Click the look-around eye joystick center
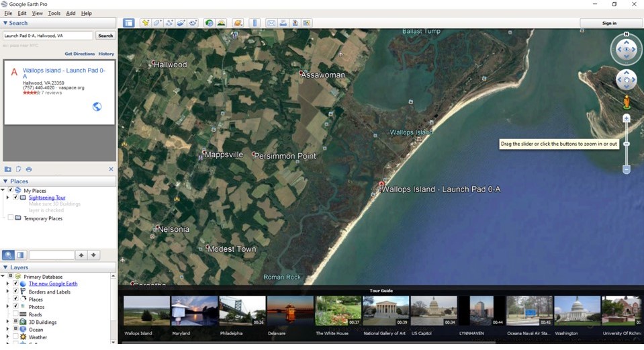Screen dimensions: 644x350 click(627, 50)
